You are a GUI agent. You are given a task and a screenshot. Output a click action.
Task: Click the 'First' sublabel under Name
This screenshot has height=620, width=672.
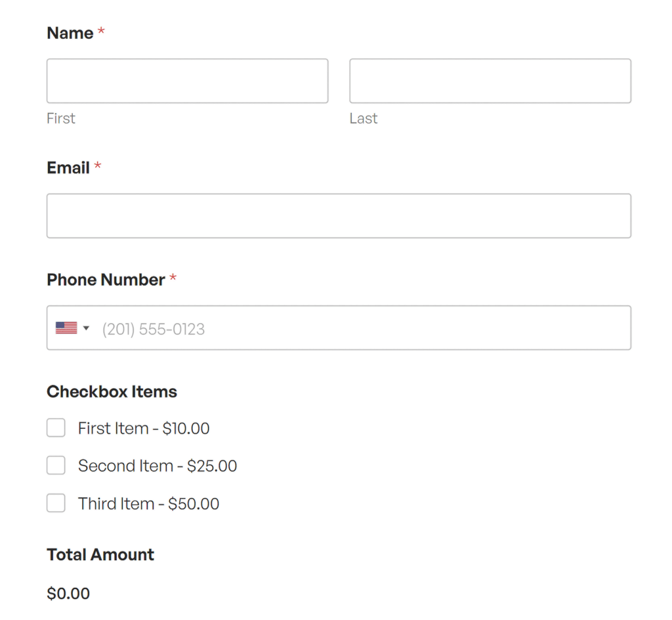(61, 118)
